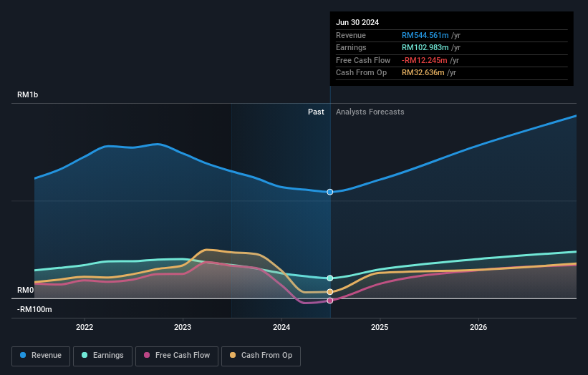Click the 2024 x-axis label
Image resolution: width=588 pixels, height=375 pixels.
coord(281,327)
